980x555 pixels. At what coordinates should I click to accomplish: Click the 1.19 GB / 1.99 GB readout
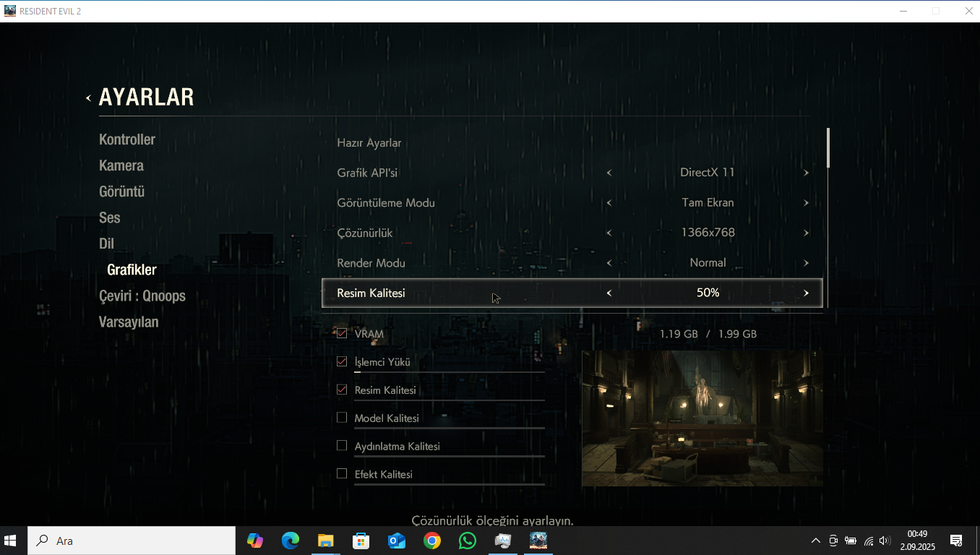point(708,334)
